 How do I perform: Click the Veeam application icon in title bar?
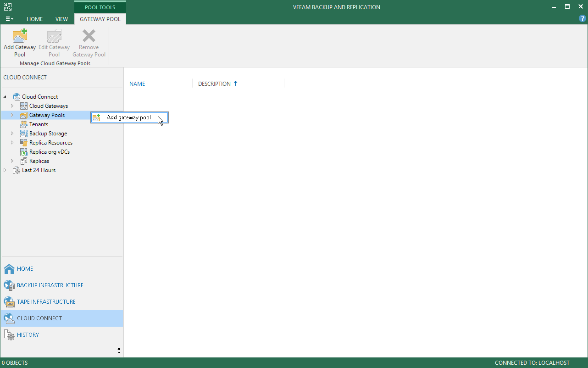tap(8, 7)
